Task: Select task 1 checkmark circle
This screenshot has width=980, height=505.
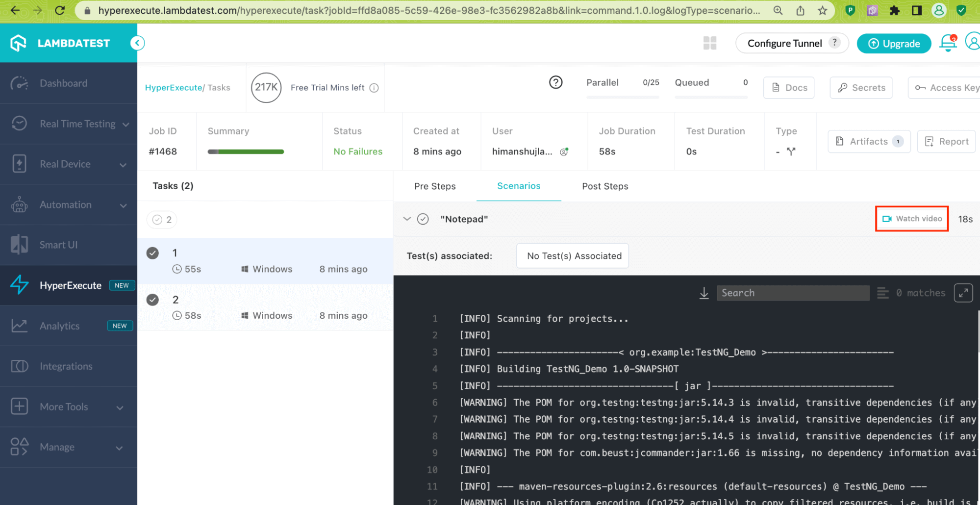Action: [153, 253]
